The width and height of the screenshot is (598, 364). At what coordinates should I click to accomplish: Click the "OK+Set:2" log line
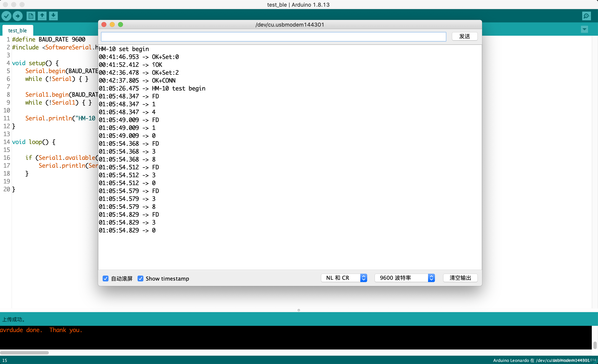click(x=139, y=73)
